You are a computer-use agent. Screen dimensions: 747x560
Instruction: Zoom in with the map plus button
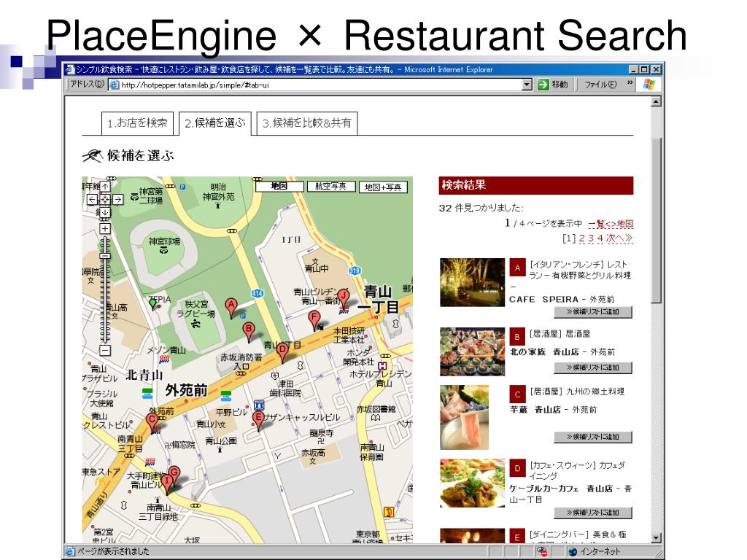click(x=105, y=228)
